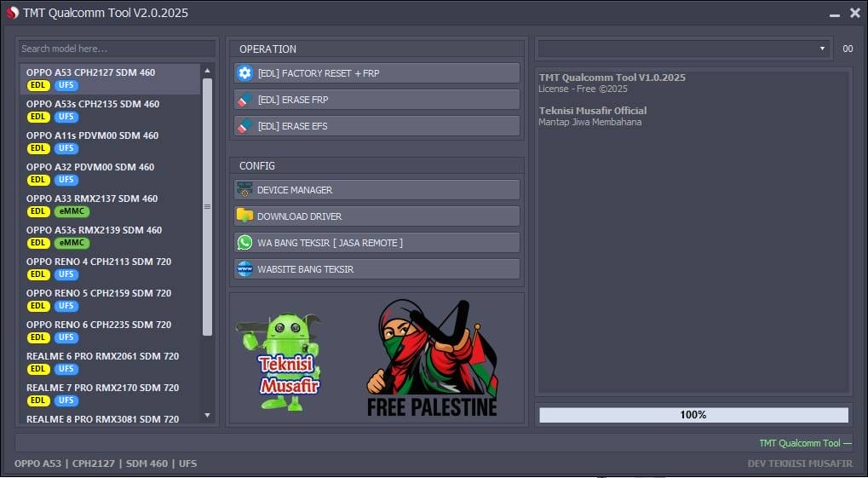Click the folder icon for Download Driver
The height and width of the screenshot is (478, 868).
pyautogui.click(x=245, y=216)
